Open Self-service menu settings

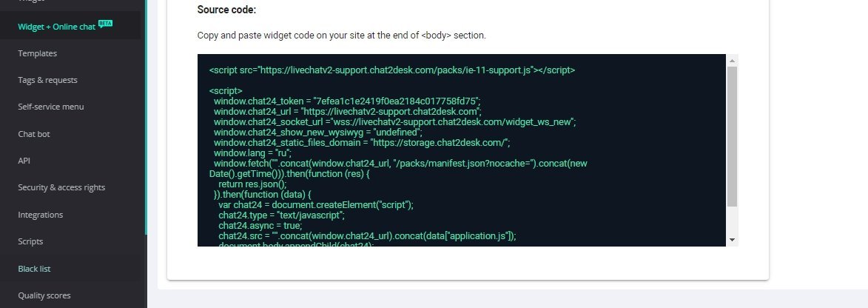(x=51, y=107)
